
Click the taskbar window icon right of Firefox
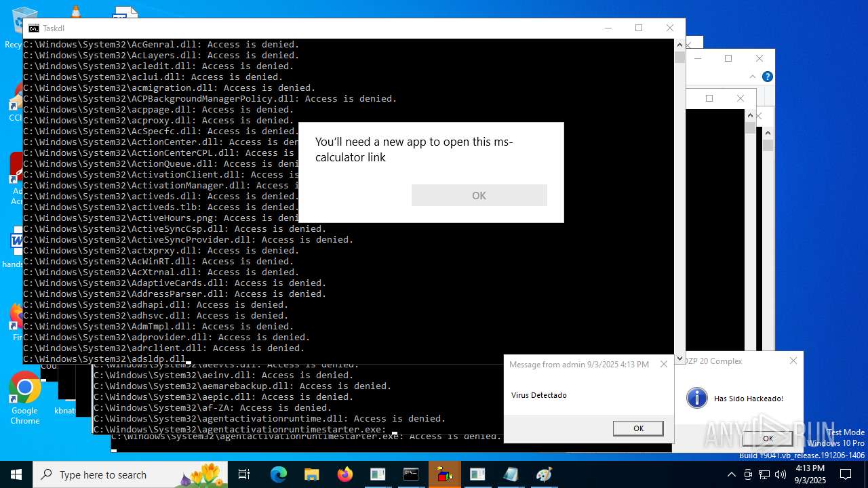pos(378,474)
